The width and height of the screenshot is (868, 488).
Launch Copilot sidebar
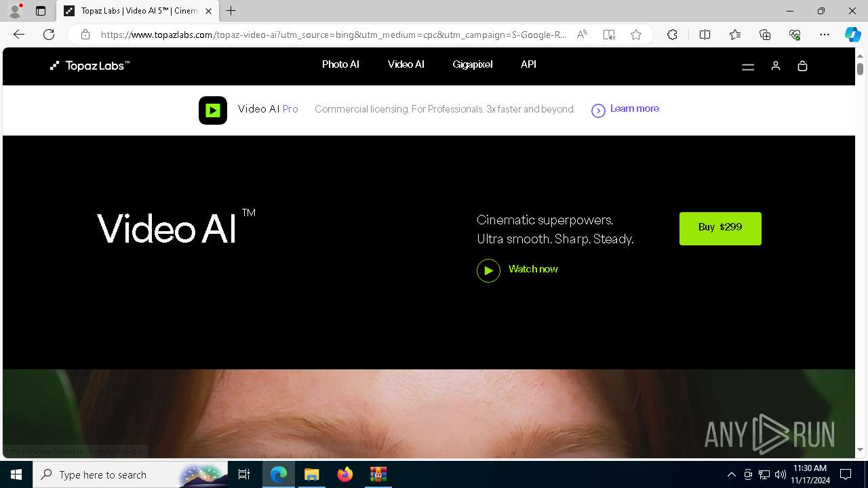852,35
